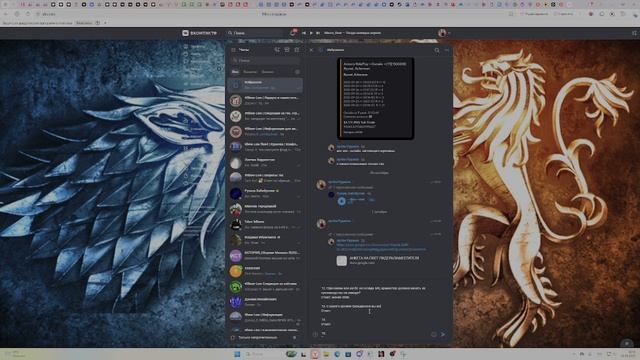Click the dark pinned code image in chat
The image size is (640, 360).
(376, 98)
